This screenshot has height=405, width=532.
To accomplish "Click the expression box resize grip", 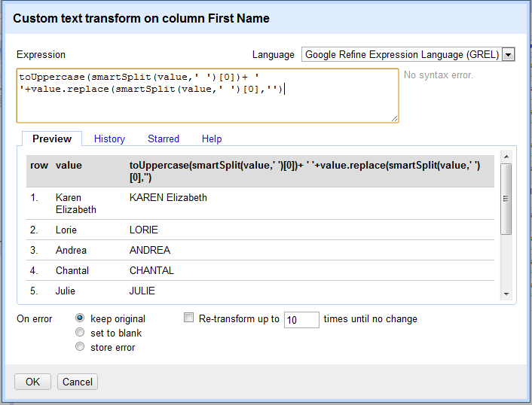I will coord(394,118).
